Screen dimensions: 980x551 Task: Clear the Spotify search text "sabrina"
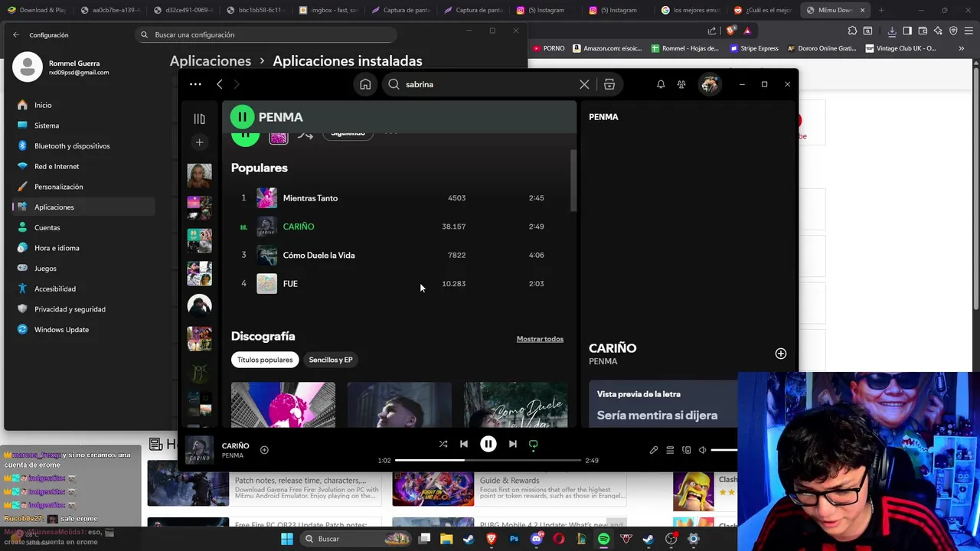click(x=584, y=84)
